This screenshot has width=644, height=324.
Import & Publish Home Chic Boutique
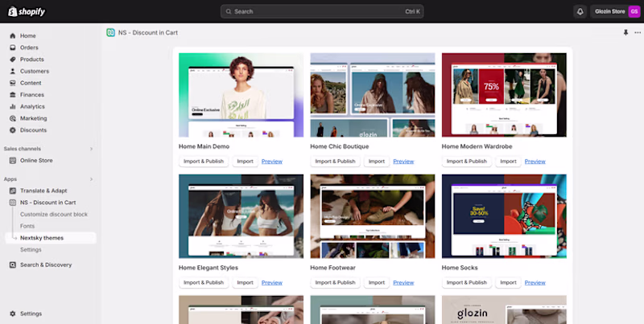335,162
